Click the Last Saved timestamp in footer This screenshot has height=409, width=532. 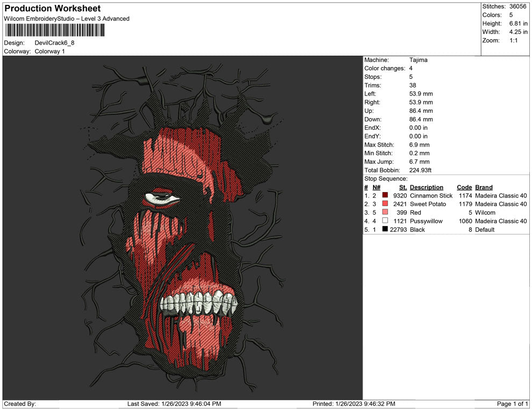click(x=174, y=404)
